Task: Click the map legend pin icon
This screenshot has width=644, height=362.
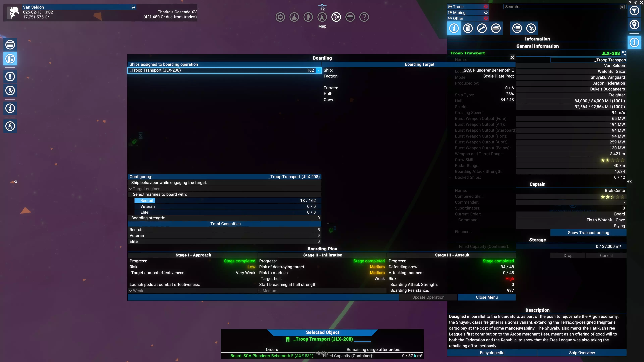Action: tap(634, 25)
